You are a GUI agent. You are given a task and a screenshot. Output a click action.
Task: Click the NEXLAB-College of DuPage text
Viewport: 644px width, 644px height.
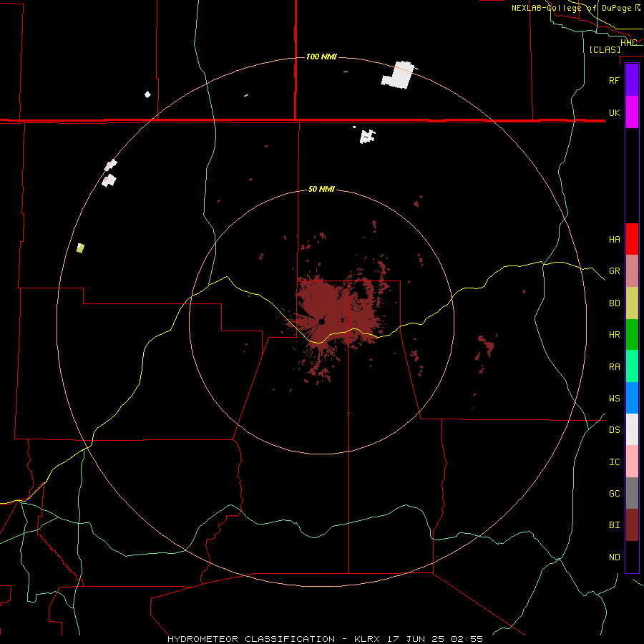coord(571,8)
